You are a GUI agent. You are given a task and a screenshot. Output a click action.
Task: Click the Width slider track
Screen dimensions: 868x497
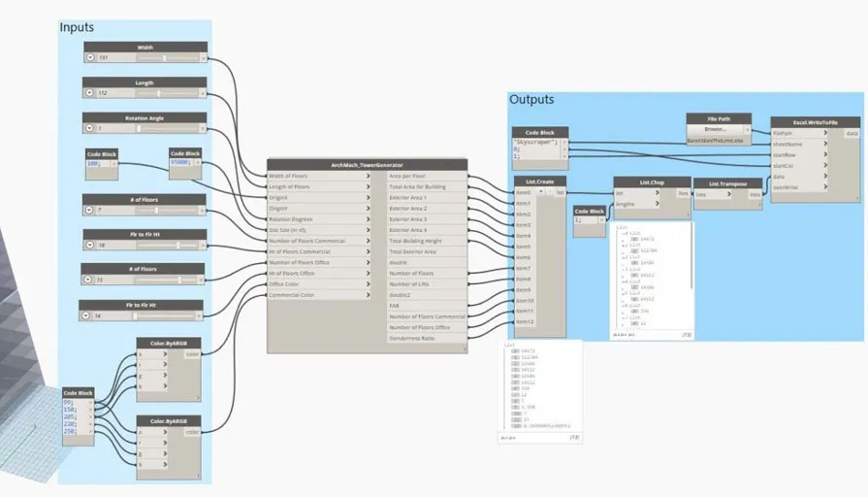pyautogui.click(x=168, y=57)
